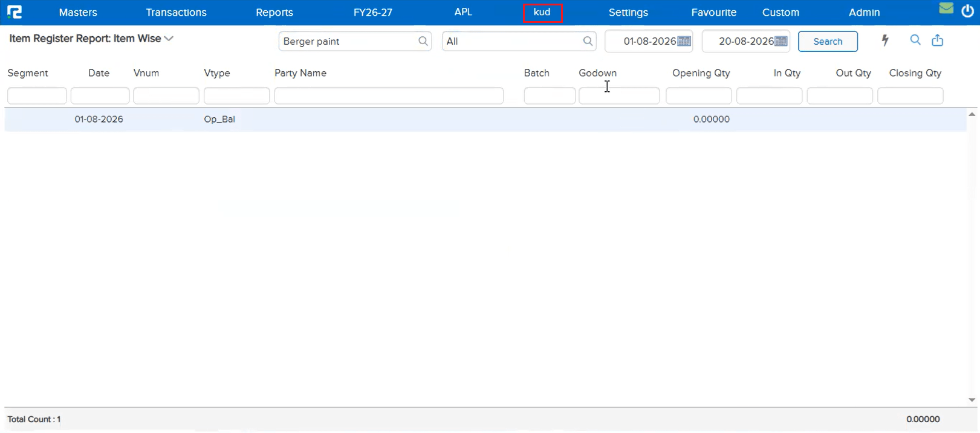Click the blue magnifier search icon

click(x=915, y=40)
